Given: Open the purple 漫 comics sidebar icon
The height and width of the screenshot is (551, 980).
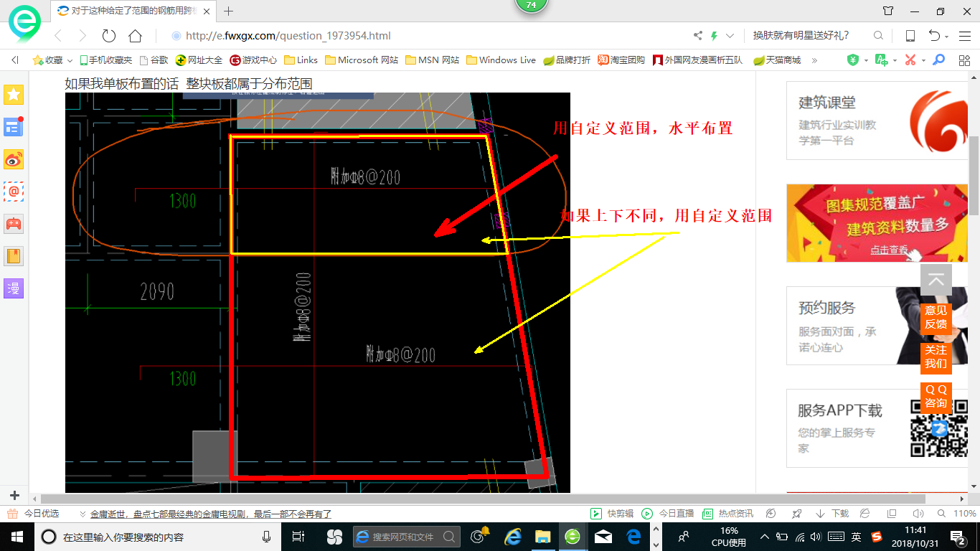Looking at the screenshot, I should 14,288.
